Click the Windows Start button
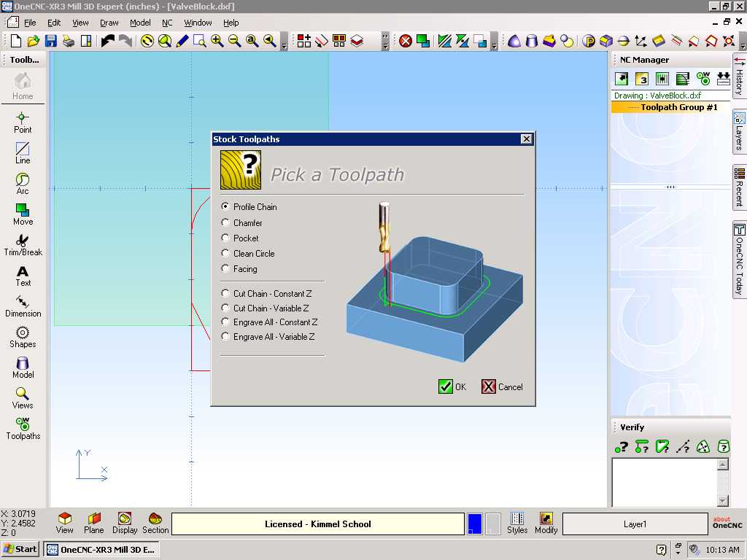The image size is (747, 560). coord(20,549)
